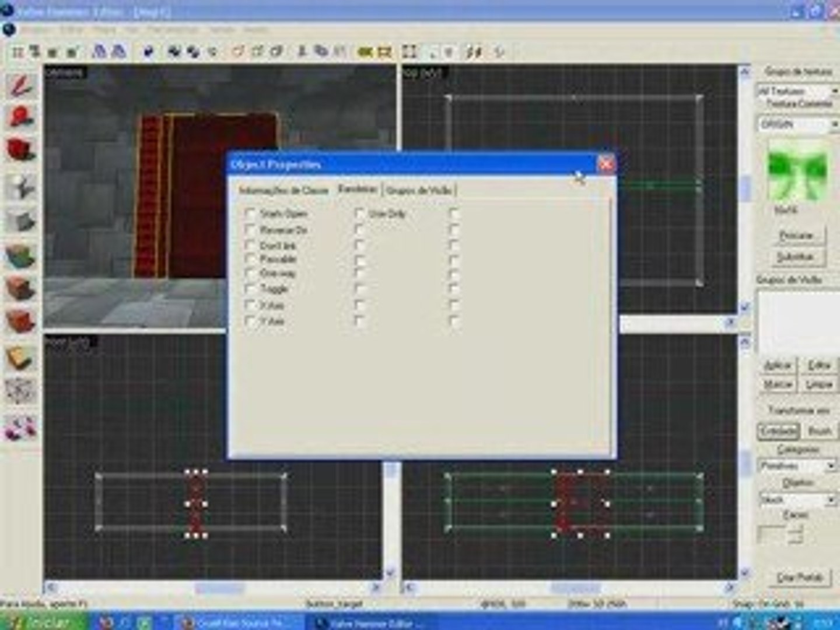
Task: Click the Aplicar visgroup button
Action: click(x=777, y=366)
